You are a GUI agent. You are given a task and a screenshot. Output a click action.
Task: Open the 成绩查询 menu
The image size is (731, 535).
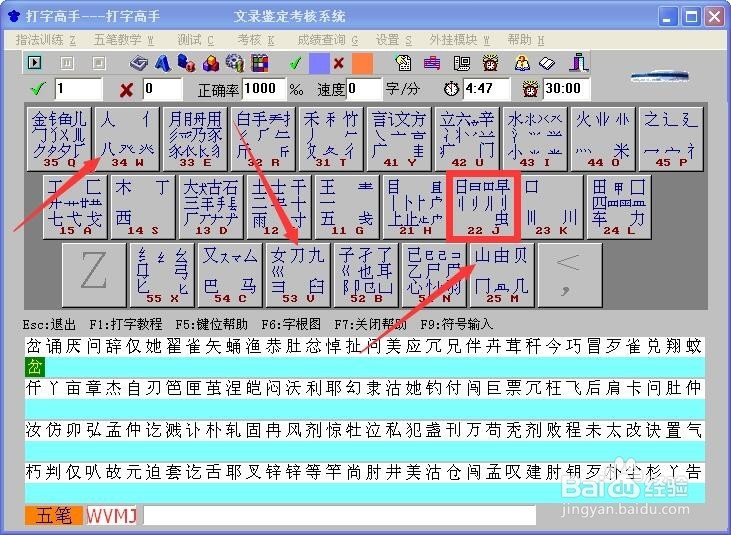pos(328,40)
